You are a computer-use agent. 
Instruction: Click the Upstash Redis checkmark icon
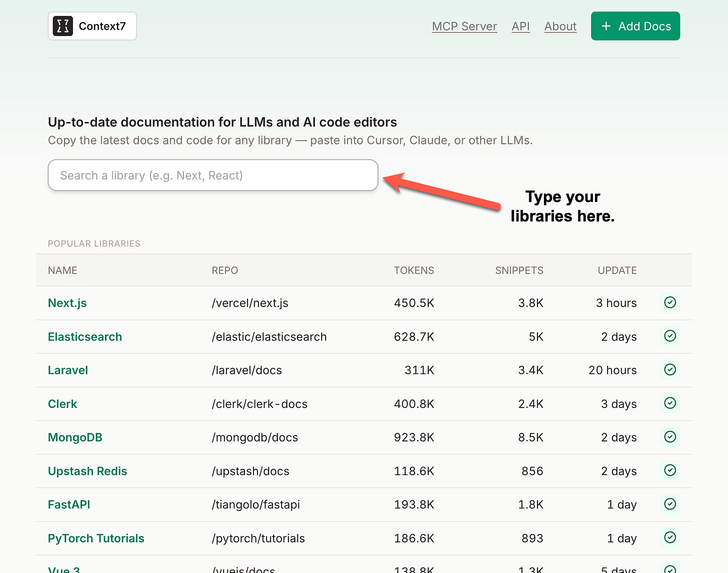(x=670, y=470)
